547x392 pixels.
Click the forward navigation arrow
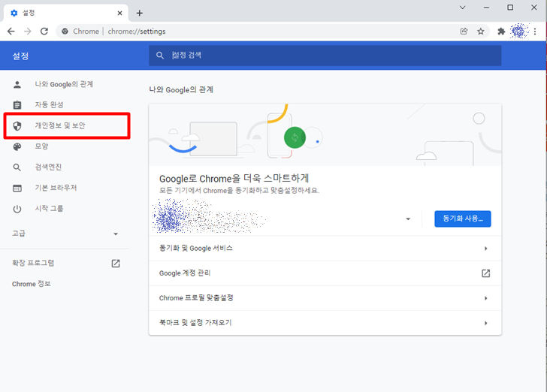click(x=28, y=32)
